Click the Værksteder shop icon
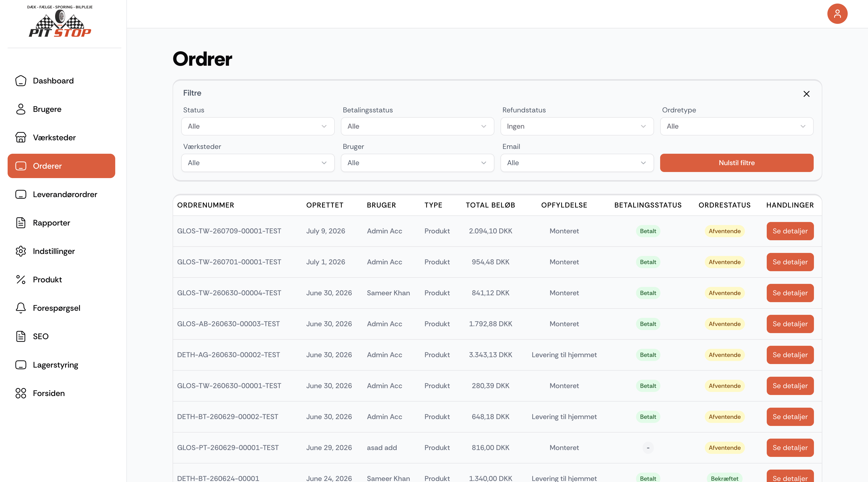868x482 pixels. (21, 137)
